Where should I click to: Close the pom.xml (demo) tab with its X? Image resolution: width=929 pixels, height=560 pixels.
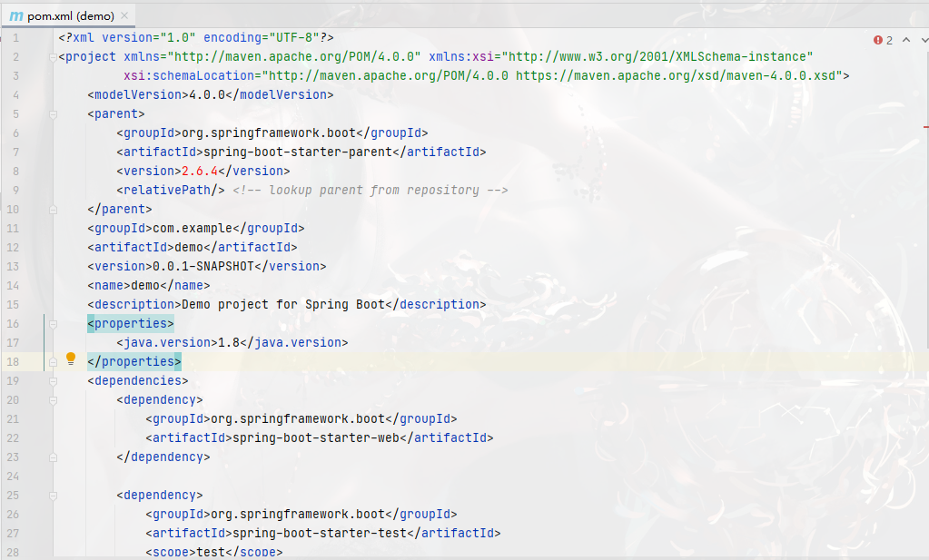tap(126, 15)
